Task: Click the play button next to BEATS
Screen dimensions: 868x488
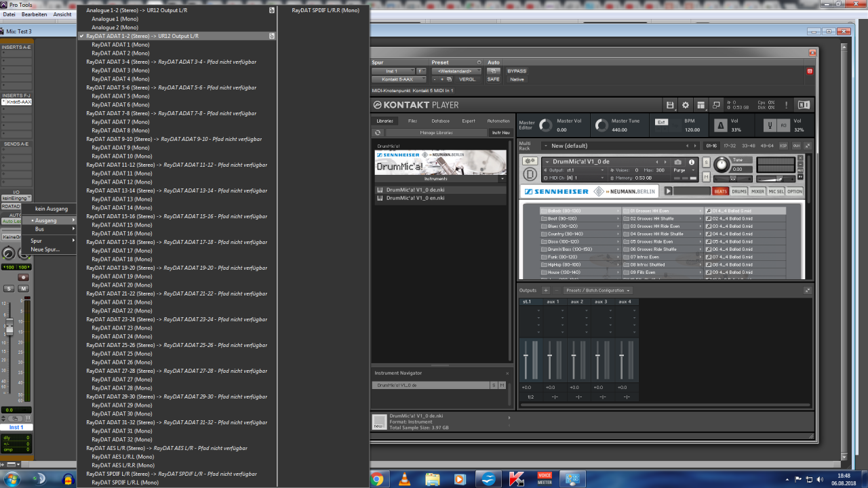Action: [x=668, y=192]
